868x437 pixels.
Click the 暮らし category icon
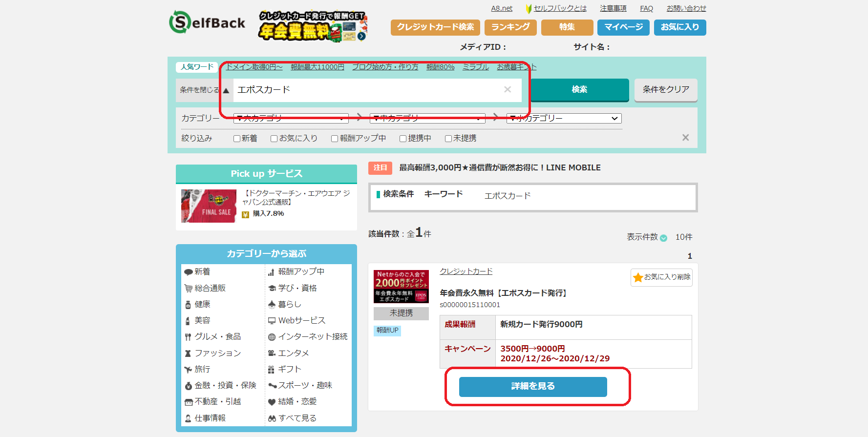[x=272, y=305]
